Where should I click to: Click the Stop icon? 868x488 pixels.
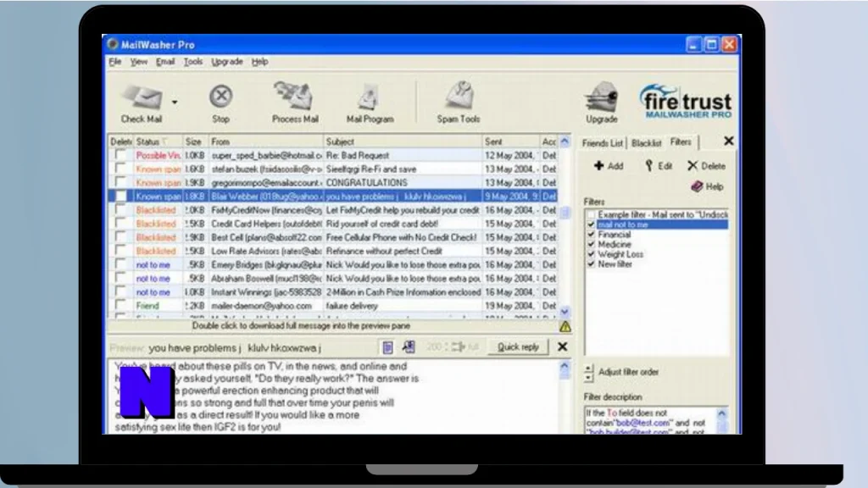pos(221,97)
